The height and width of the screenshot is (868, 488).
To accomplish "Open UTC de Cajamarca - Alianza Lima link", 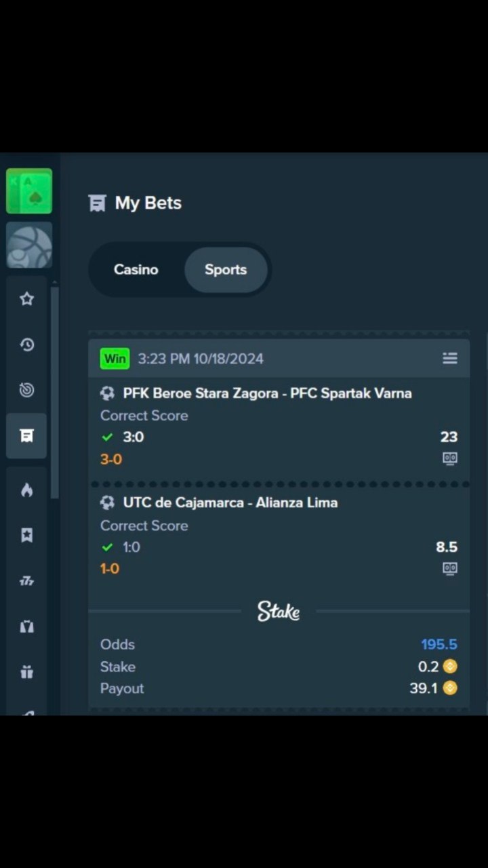I will pyautogui.click(x=230, y=502).
